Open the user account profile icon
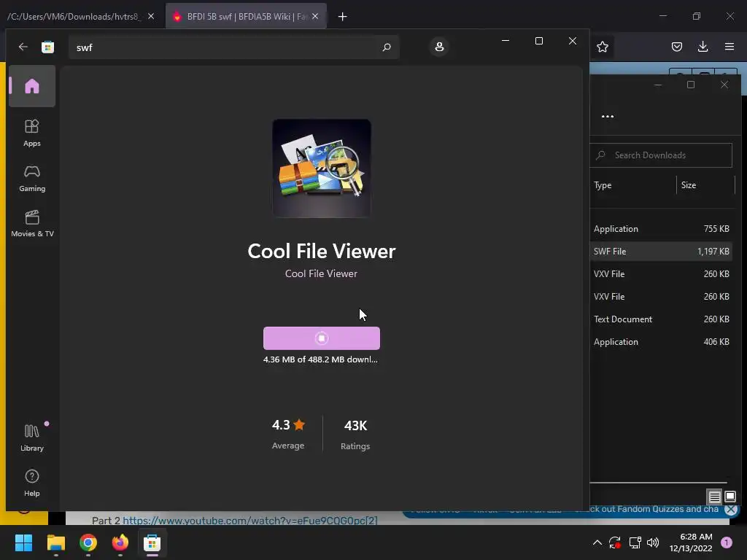 click(x=439, y=47)
